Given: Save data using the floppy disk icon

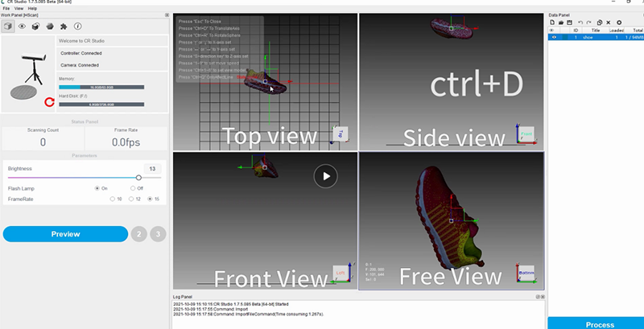Looking at the screenshot, I should 571,23.
